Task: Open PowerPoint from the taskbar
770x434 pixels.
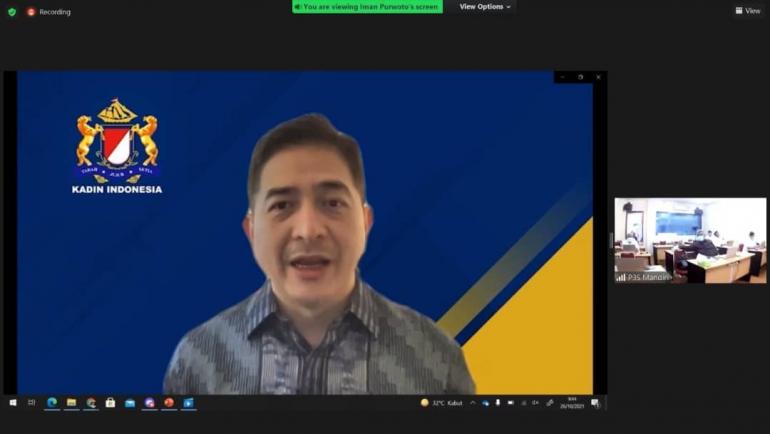Action: click(x=169, y=403)
